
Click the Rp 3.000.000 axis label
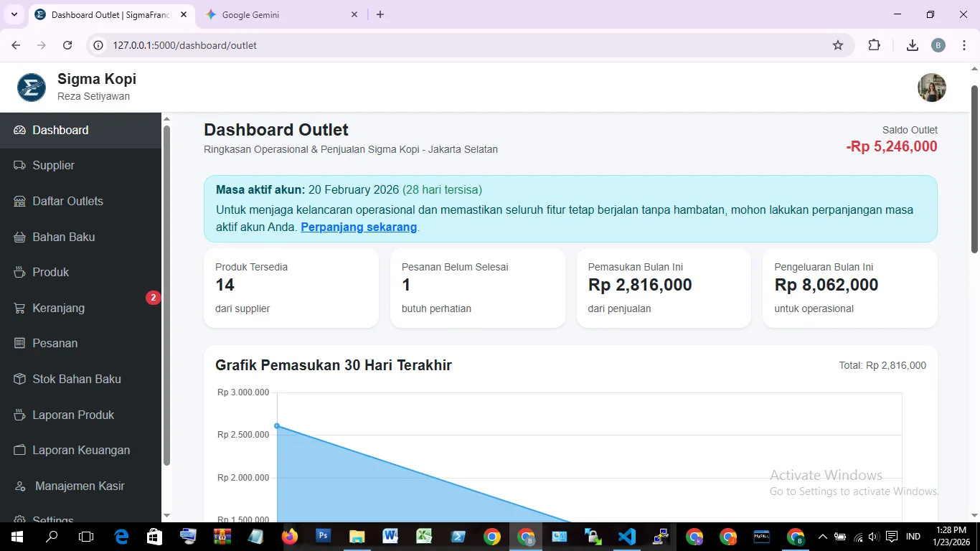[243, 392]
